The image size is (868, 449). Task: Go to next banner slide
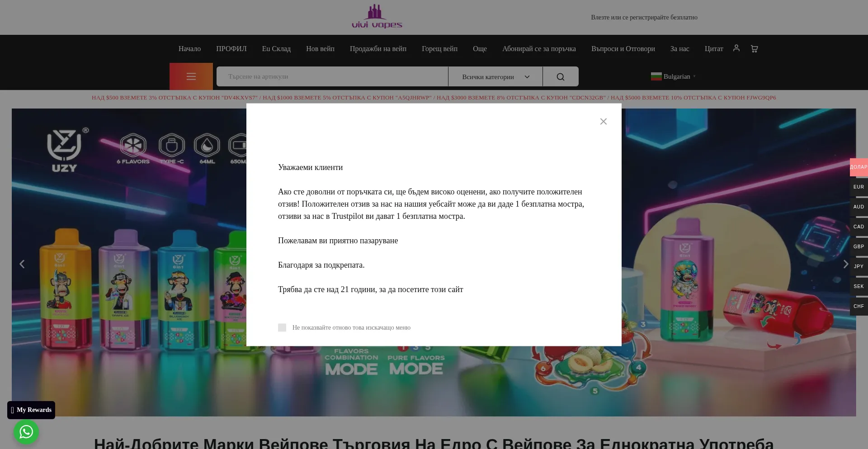click(846, 264)
